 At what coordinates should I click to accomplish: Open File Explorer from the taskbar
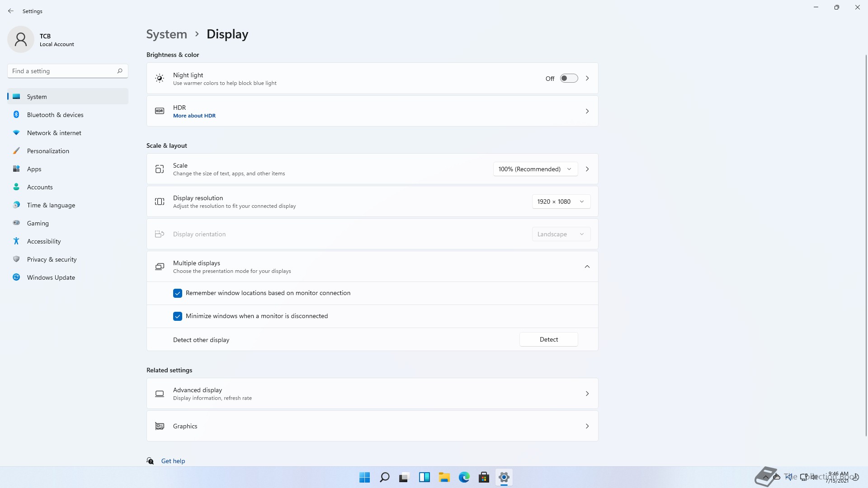click(x=444, y=477)
